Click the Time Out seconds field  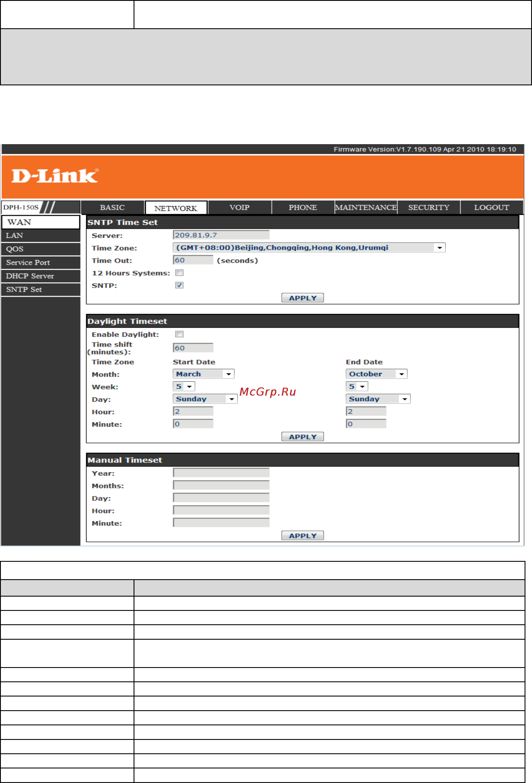point(193,260)
